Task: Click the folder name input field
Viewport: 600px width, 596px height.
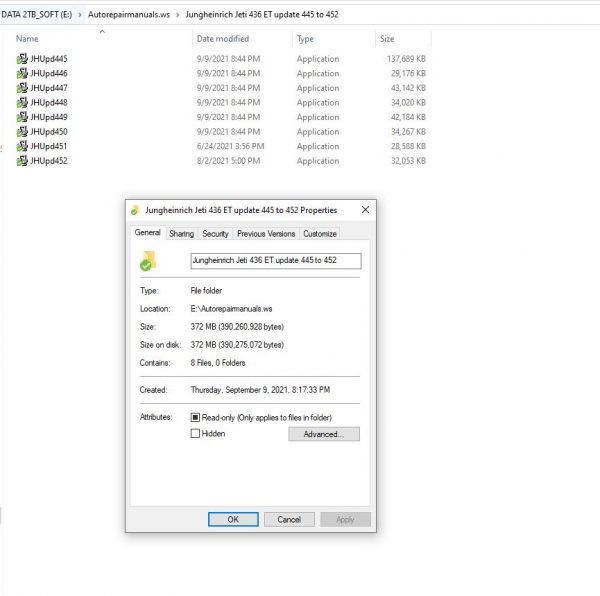Action: click(276, 261)
